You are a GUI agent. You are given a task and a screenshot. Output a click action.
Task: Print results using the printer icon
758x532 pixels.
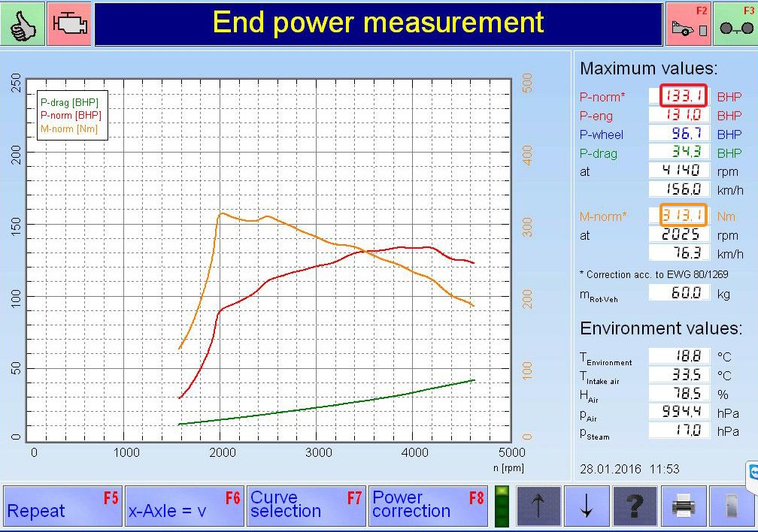point(683,506)
